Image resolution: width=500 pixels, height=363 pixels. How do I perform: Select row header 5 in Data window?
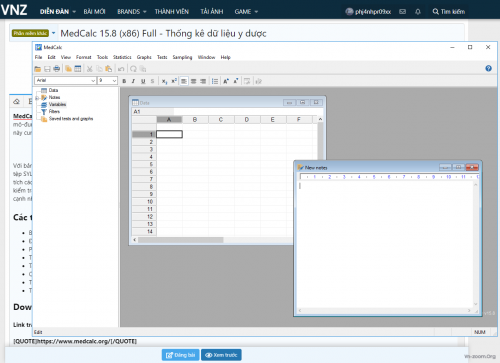pos(144,164)
